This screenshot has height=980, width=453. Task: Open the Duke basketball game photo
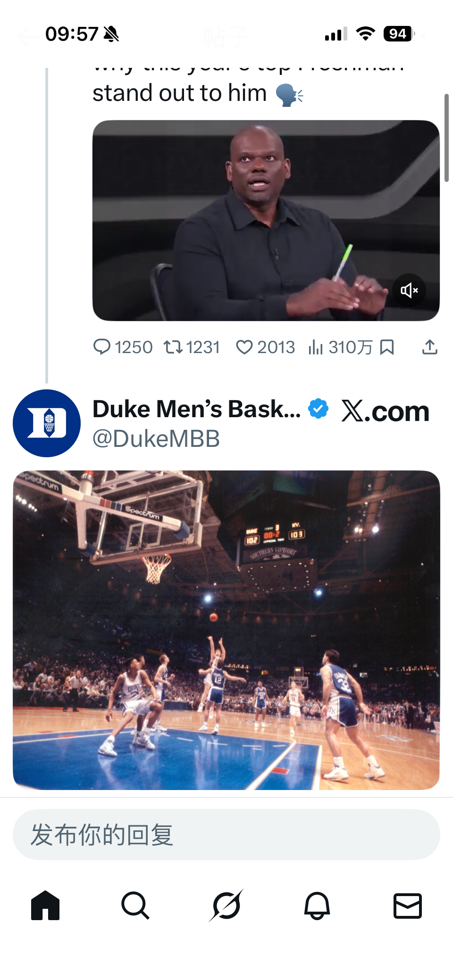226,630
